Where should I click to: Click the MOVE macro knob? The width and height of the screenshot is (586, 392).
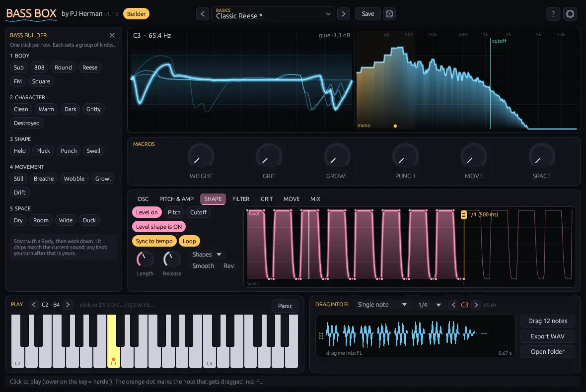point(473,156)
